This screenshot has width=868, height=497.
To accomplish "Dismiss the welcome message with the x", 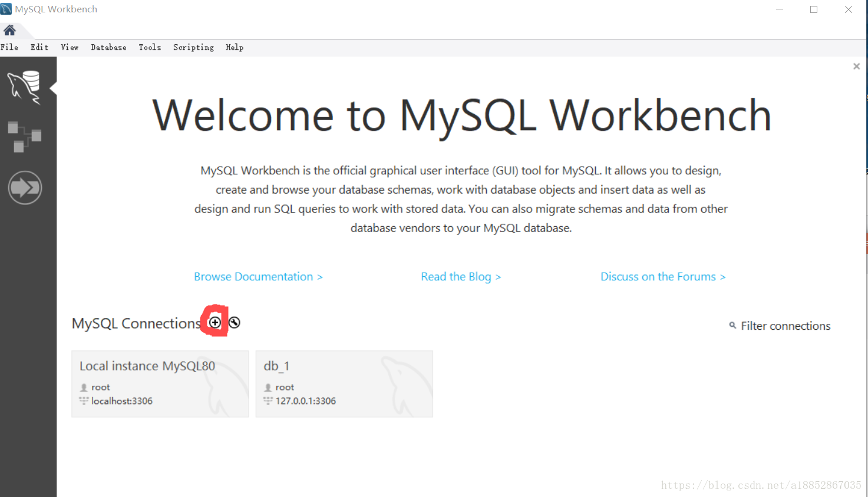I will pos(856,66).
